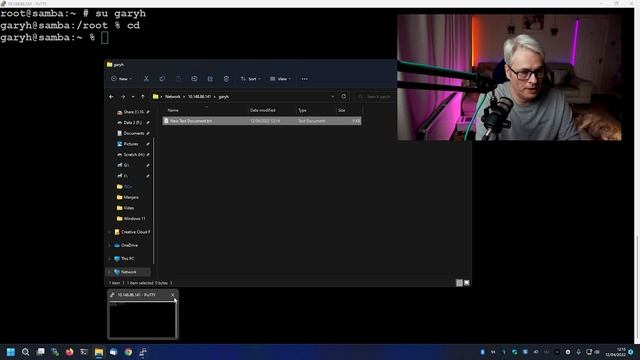
Task: Expand the Network tree node
Action: 109,272
